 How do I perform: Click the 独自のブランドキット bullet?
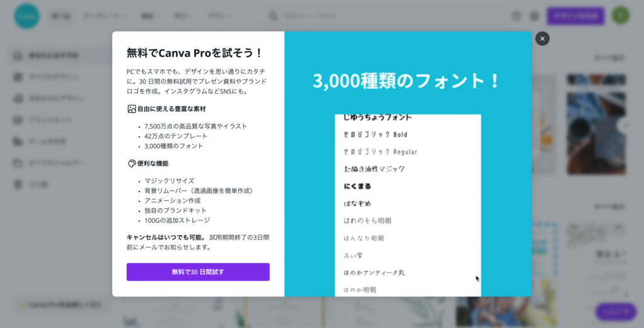pyautogui.click(x=175, y=210)
